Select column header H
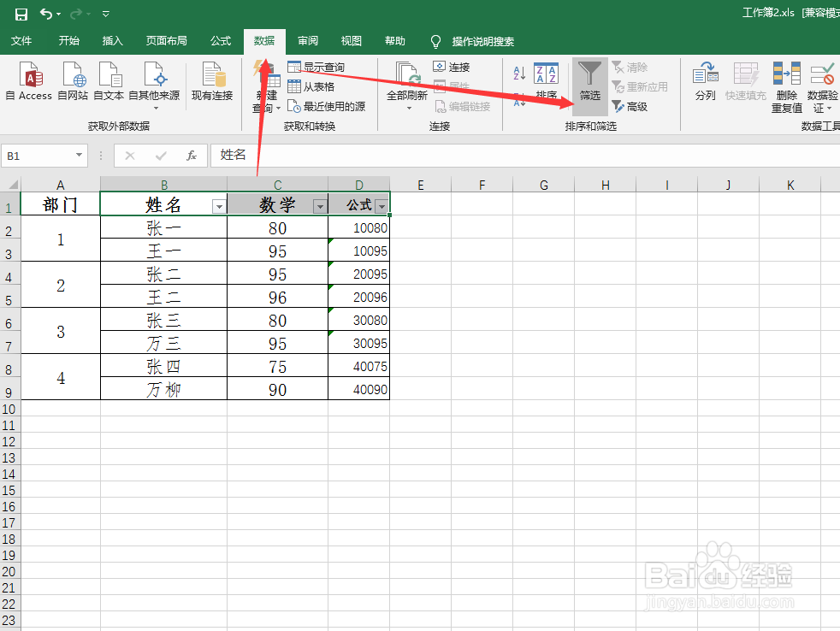This screenshot has width=840, height=631. click(606, 185)
